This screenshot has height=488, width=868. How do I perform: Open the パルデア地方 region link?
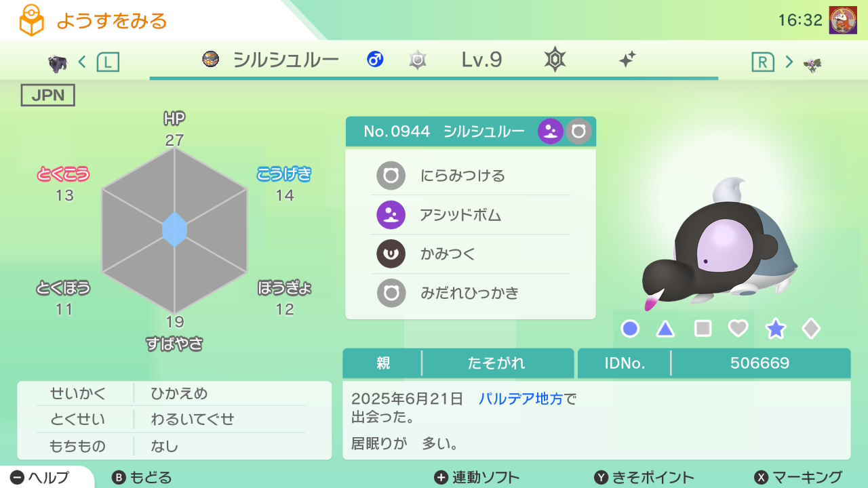521,399
